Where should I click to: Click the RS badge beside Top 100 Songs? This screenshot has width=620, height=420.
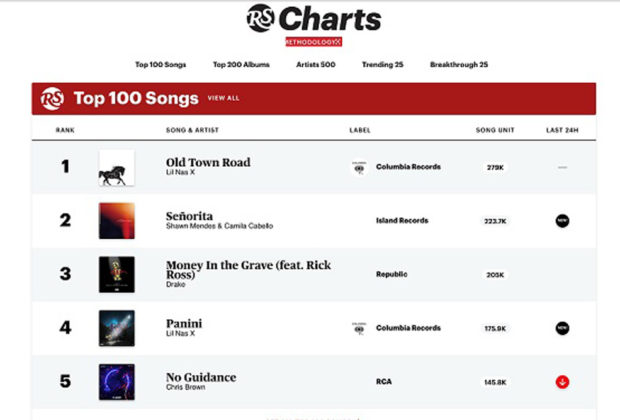coord(52,99)
